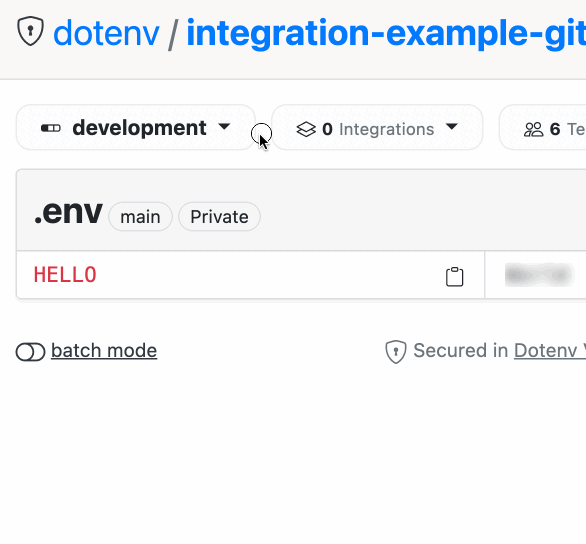Screen dimensions: 586x544
Task: Copy HELLO key with clipboard icon
Action: pyautogui.click(x=454, y=277)
